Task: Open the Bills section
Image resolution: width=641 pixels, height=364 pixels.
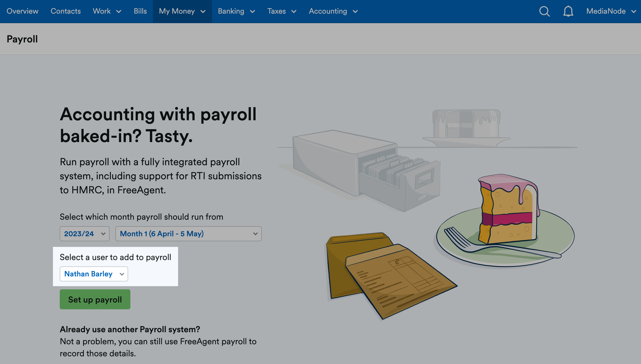Action: (x=140, y=11)
